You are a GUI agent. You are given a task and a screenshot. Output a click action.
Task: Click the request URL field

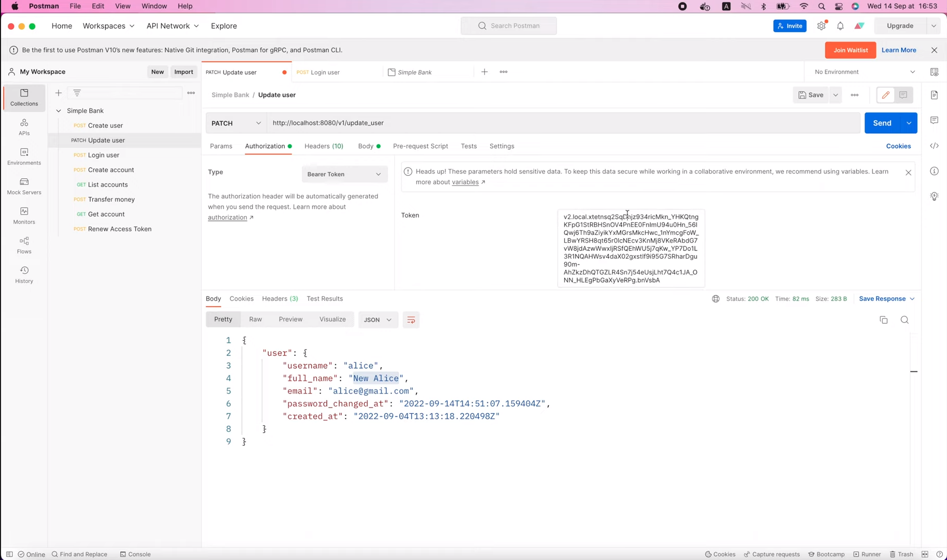point(563,123)
